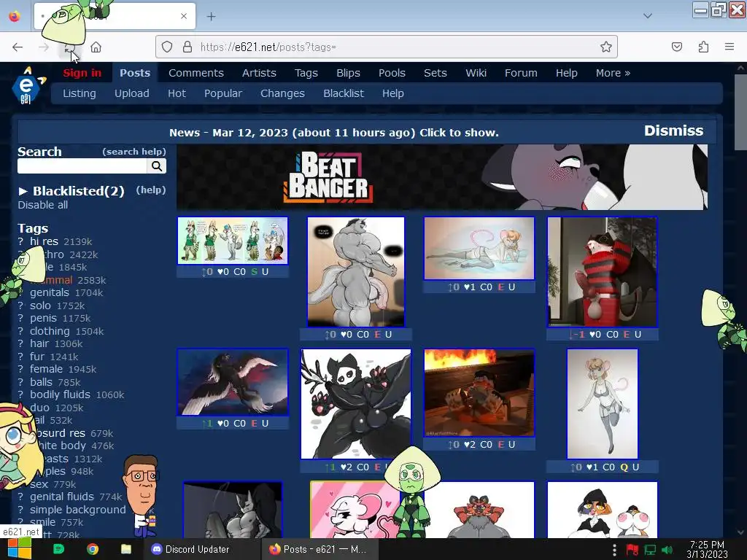Screen dimensions: 747x560
Task: Select the hi res tag
Action: (44, 241)
